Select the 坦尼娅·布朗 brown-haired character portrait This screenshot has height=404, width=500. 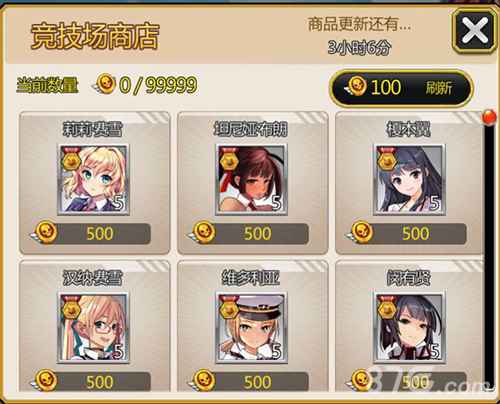(251, 179)
